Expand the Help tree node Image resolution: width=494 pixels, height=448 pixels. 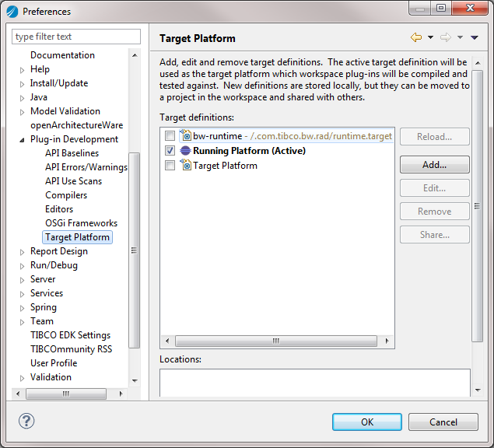click(22, 70)
